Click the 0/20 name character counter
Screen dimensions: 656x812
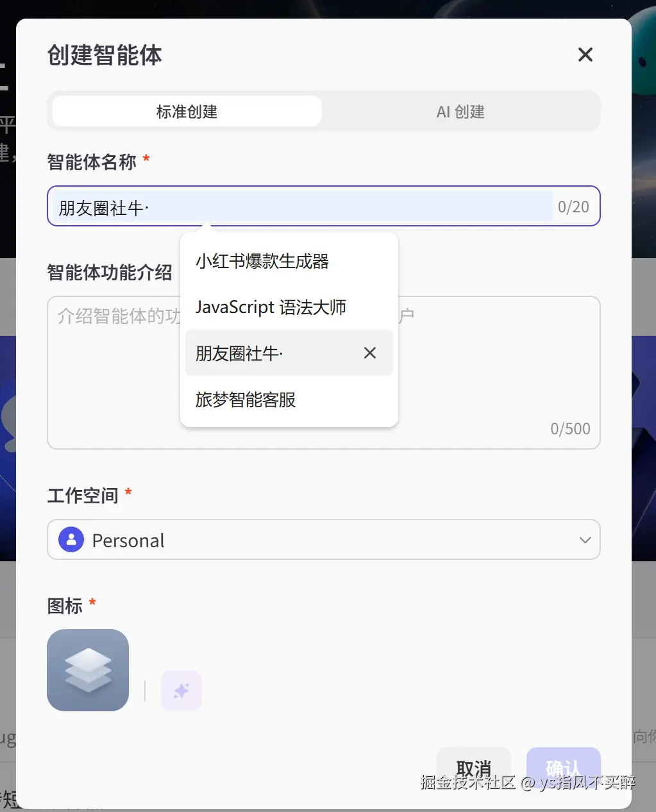tap(573, 207)
